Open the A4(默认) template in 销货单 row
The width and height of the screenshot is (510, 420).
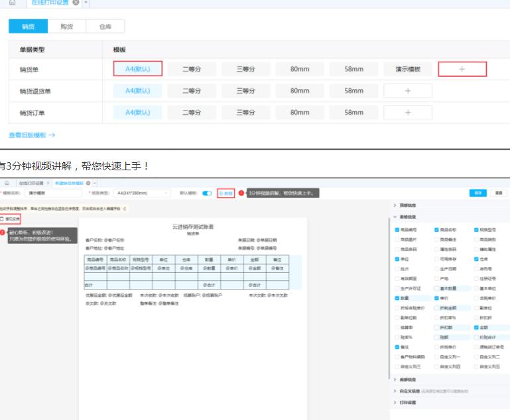(138, 69)
